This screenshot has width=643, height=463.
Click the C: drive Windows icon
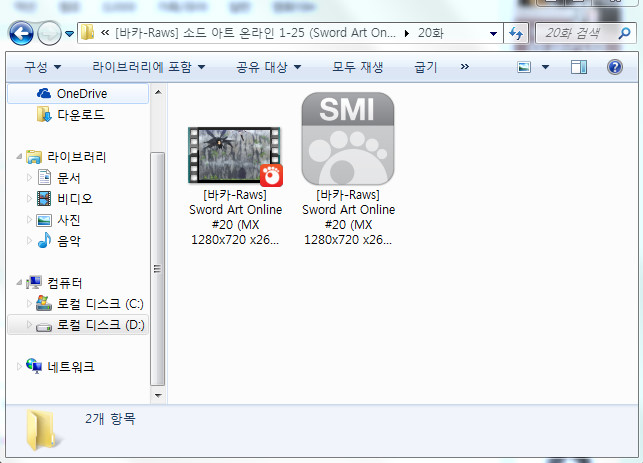coord(44,303)
